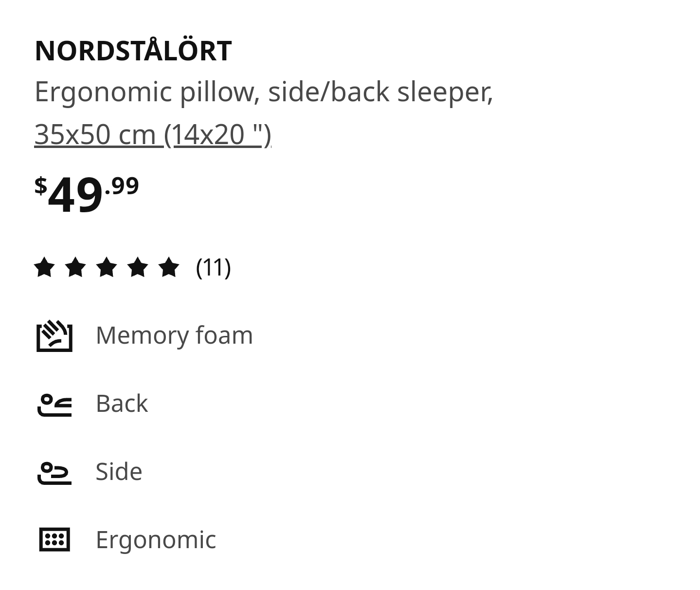700x590 pixels.
Task: Click the first rating star
Action: click(44, 267)
